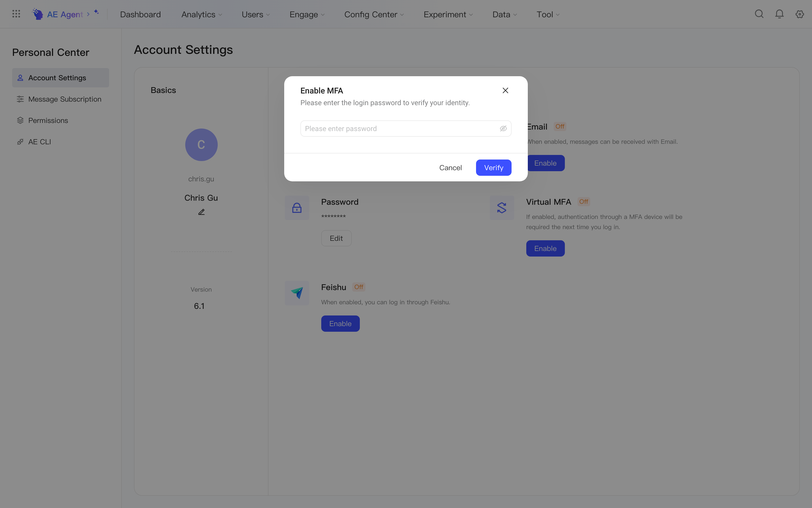812x508 pixels.
Task: Click the Permissions layers icon
Action: coord(20,120)
